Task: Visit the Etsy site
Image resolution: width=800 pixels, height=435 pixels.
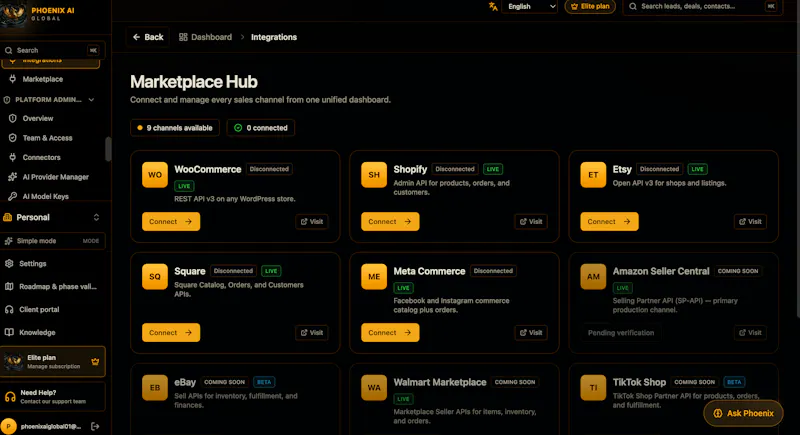Action: (x=750, y=221)
